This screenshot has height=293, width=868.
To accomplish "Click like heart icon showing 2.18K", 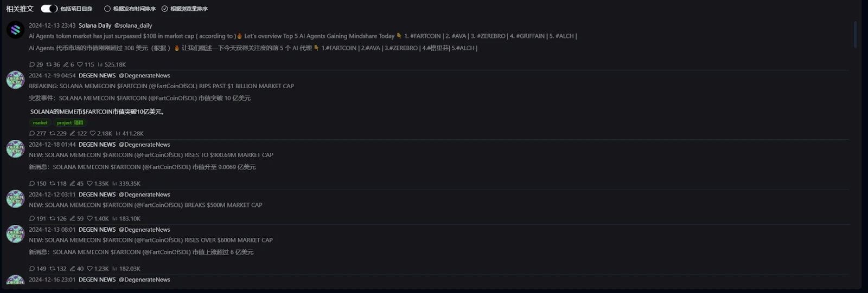I will tap(93, 133).
